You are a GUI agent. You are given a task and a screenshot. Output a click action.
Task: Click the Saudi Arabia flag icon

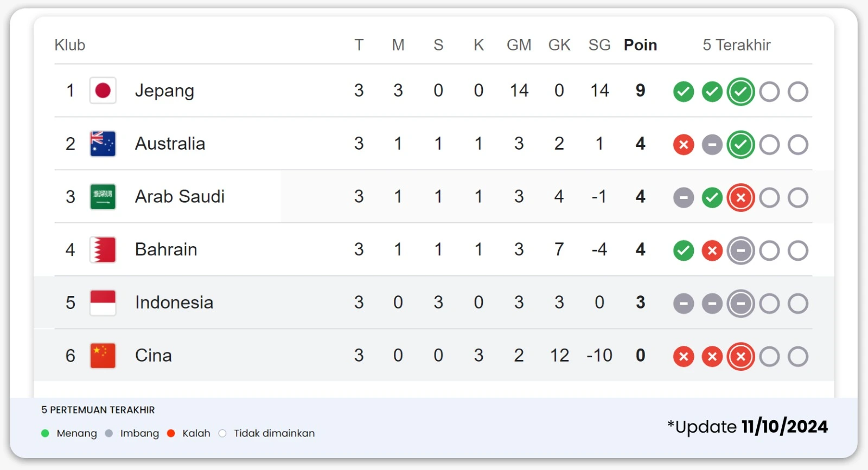point(103,197)
